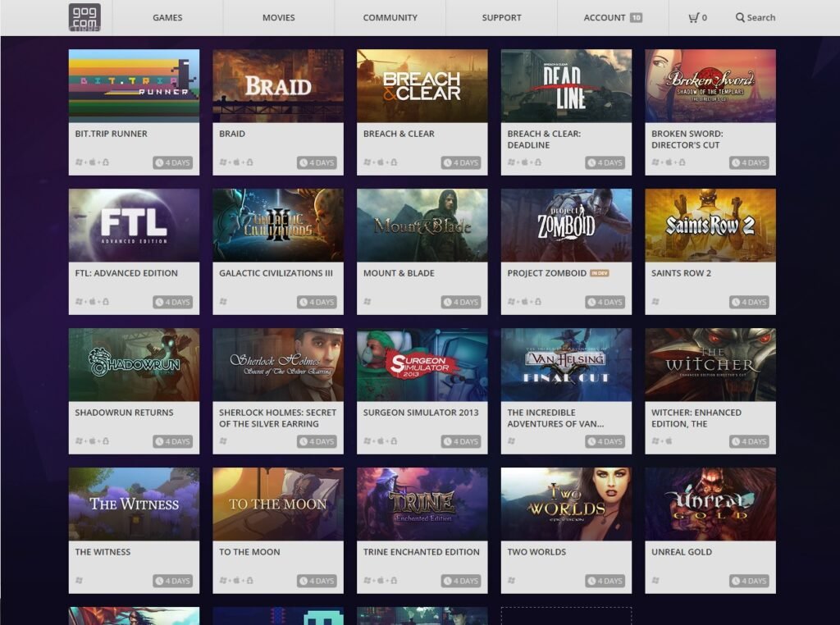Expand the Account menu
Screen dimensions: 840x625
[605, 17]
